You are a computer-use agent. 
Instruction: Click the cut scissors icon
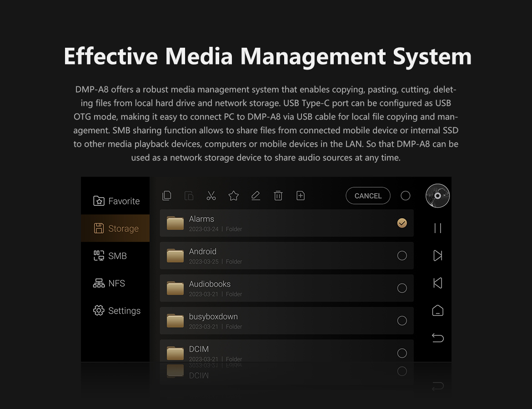[x=211, y=196]
